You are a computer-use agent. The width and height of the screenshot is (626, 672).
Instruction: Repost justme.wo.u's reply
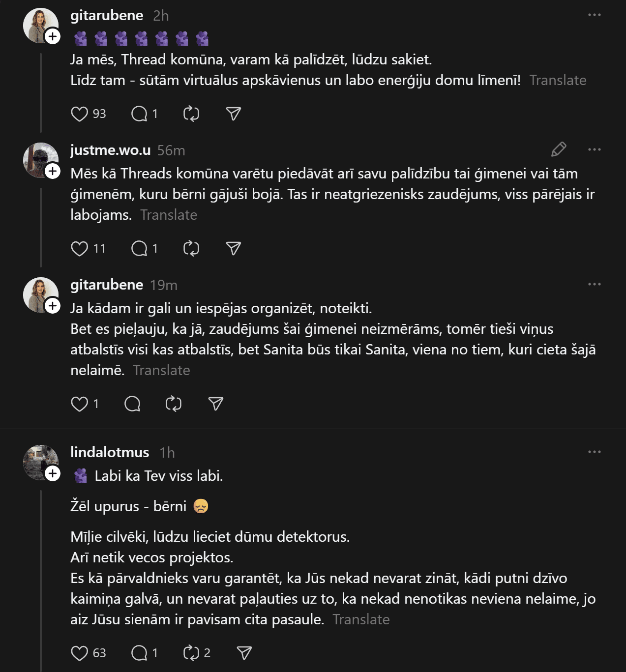click(191, 249)
